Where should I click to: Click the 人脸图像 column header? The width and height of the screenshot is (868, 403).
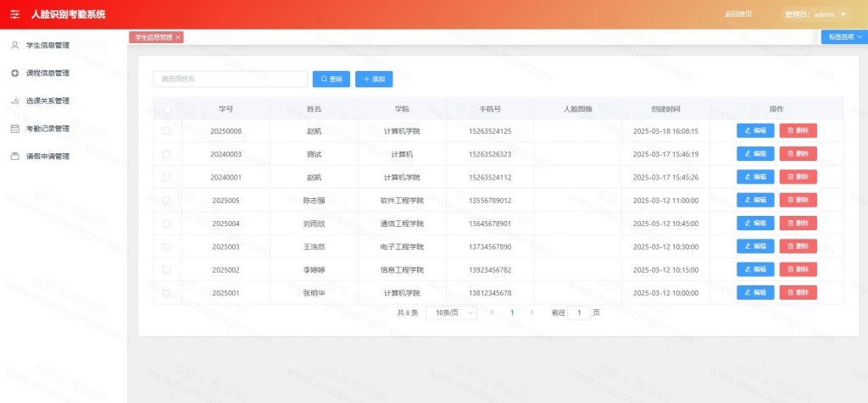(x=578, y=109)
